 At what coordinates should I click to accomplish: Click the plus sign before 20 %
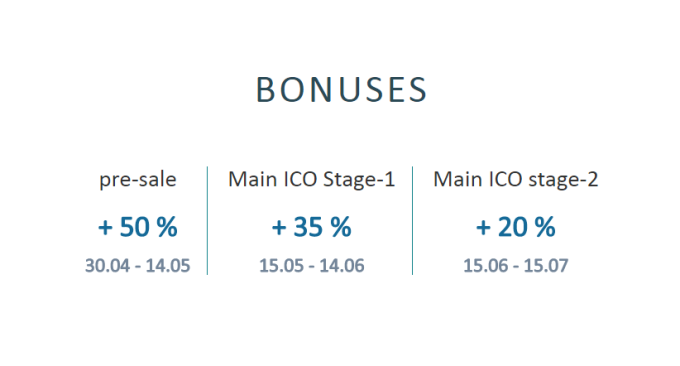pos(484,228)
